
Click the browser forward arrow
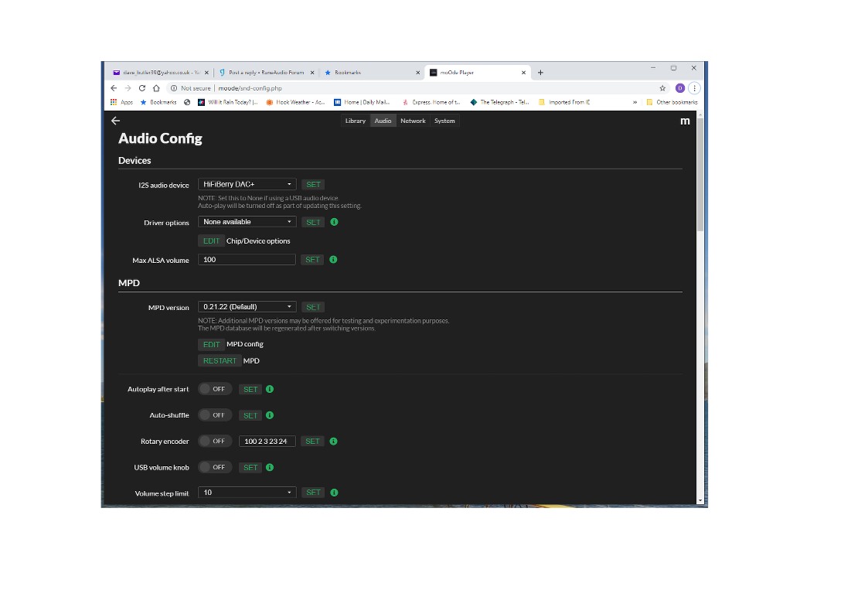(128, 88)
